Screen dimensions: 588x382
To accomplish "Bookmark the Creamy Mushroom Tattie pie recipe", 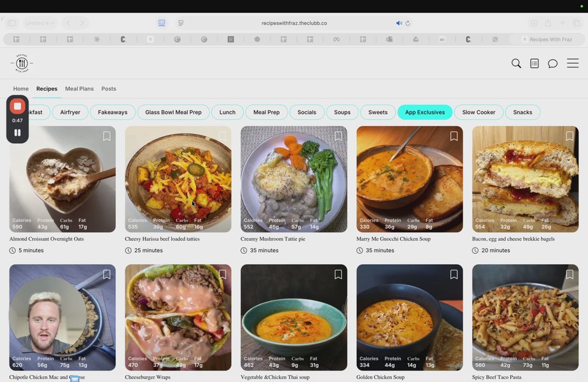I will coord(338,136).
